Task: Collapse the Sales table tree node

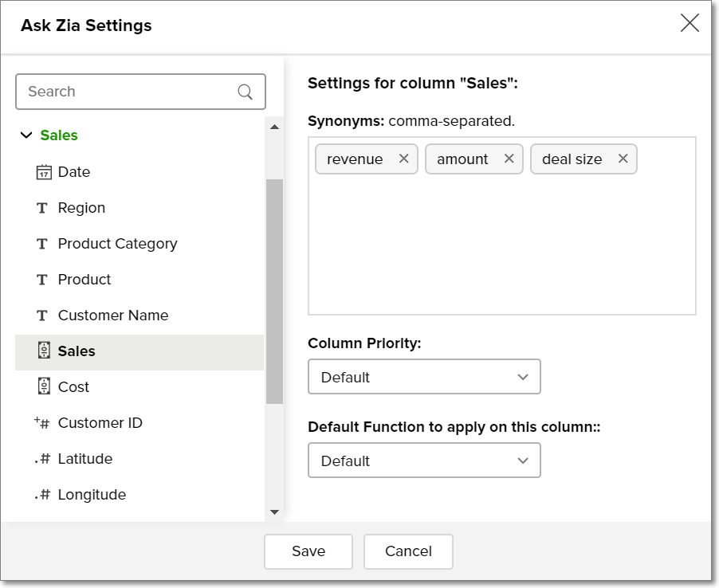Action: tap(26, 135)
